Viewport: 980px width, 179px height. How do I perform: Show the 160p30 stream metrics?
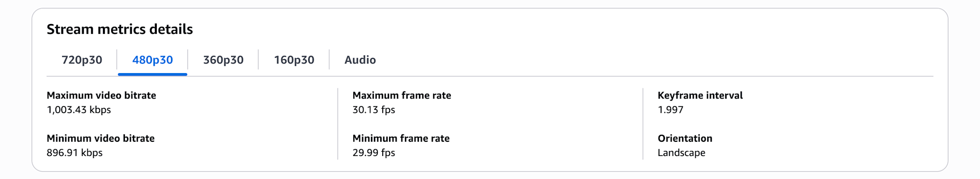[x=294, y=60]
